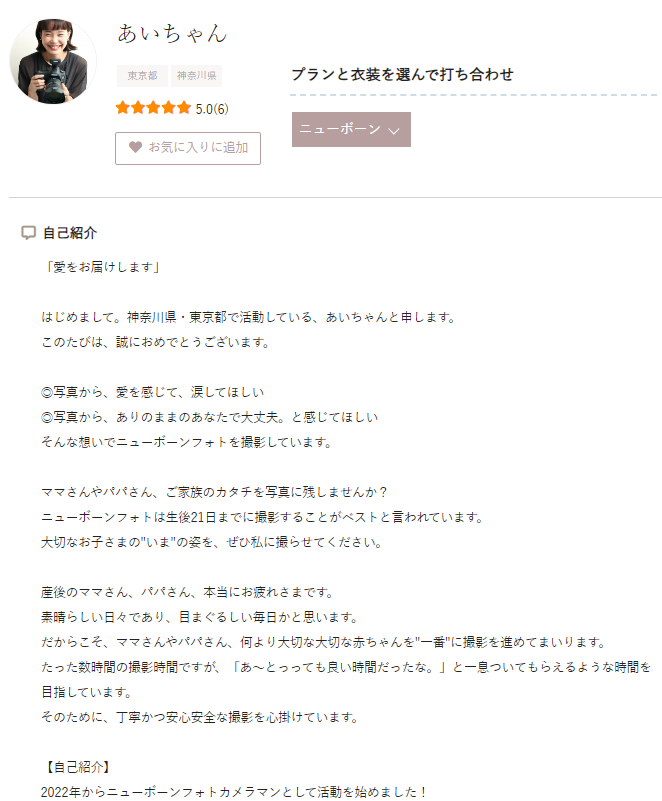Click the 自己紹介 section heading
Viewport: 662px width, 801px height.
70,233
